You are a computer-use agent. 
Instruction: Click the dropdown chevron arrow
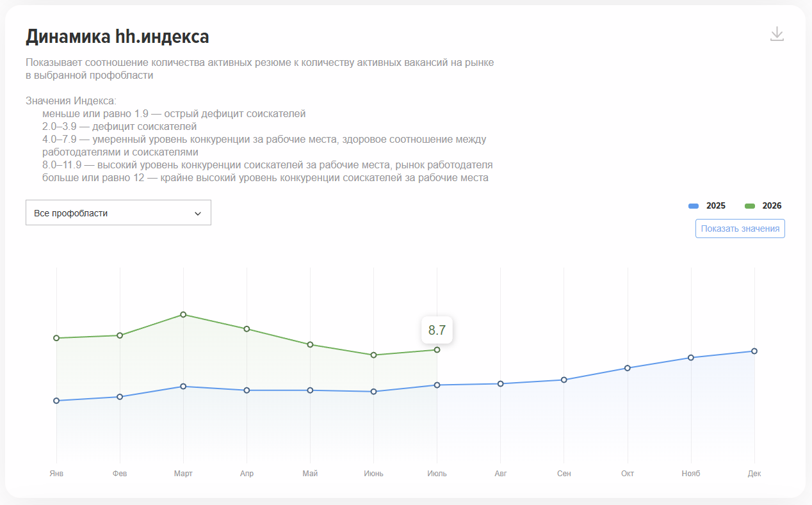pyautogui.click(x=198, y=213)
